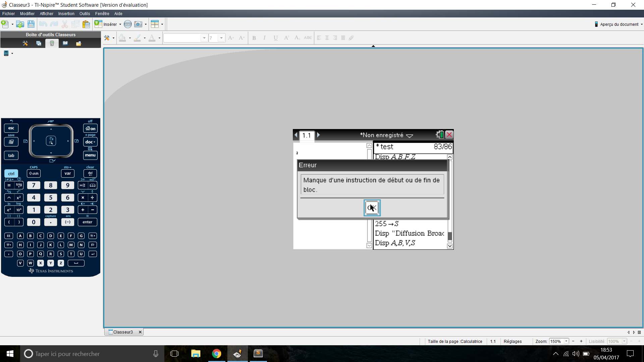Click the del key on keypad

(x=90, y=173)
